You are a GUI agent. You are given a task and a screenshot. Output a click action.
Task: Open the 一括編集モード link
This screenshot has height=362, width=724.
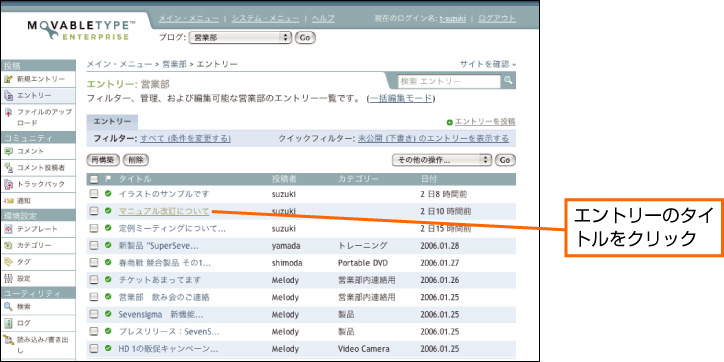point(401,98)
